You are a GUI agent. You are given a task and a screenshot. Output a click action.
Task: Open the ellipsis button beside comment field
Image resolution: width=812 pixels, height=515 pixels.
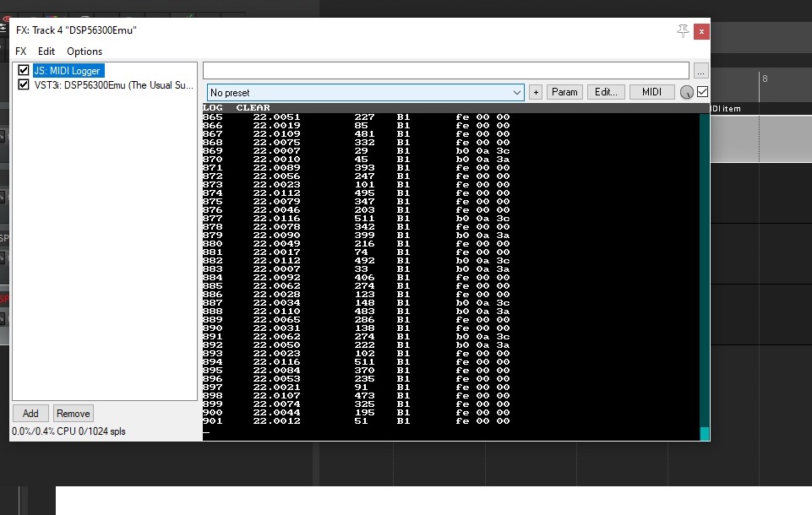pyautogui.click(x=700, y=70)
